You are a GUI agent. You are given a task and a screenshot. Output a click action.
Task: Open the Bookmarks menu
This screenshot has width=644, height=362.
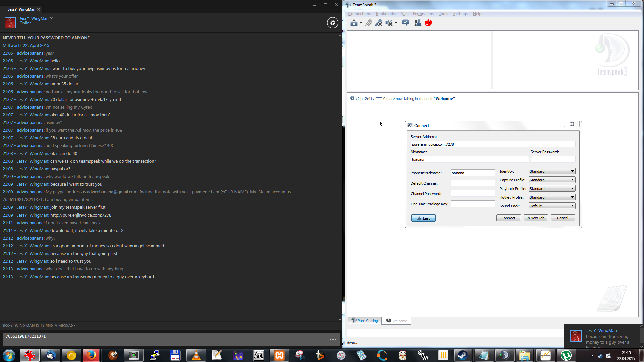pos(385,14)
